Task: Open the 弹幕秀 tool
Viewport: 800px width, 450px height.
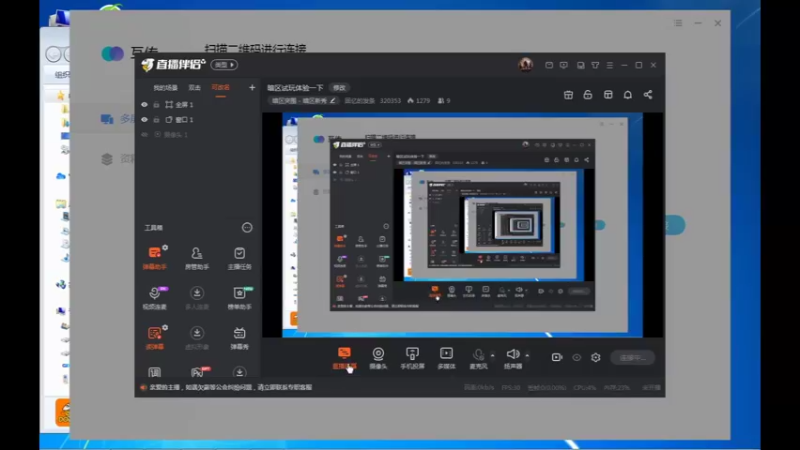Action: (239, 338)
